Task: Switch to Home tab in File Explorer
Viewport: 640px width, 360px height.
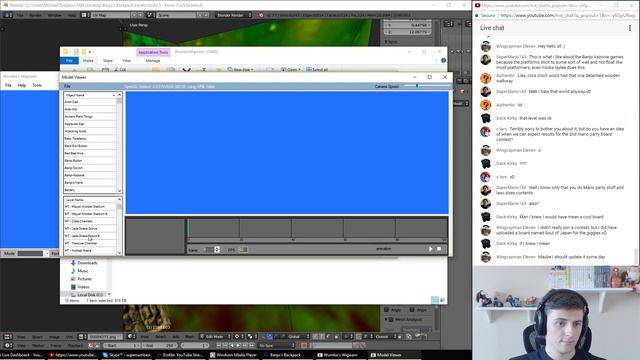Action: [88, 61]
